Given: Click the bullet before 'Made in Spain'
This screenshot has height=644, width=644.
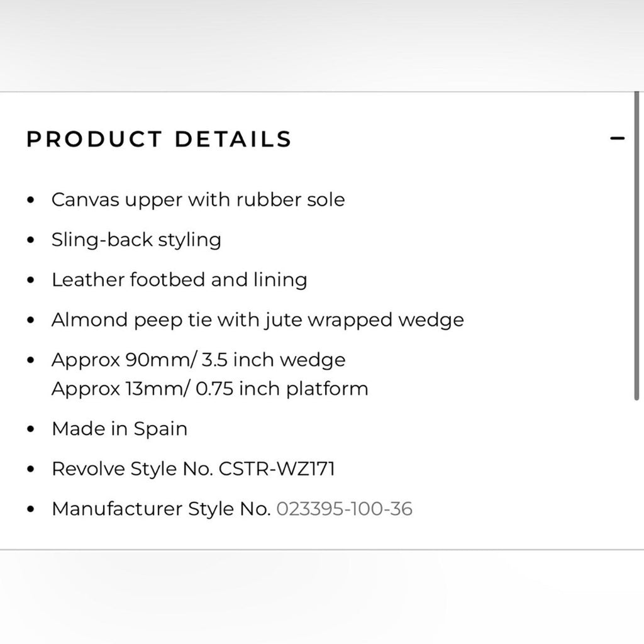Looking at the screenshot, I should pos(31,430).
